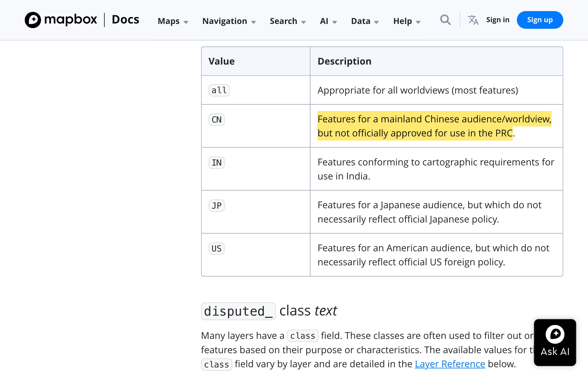Expand the Navigation dropdown menu
This screenshot has height=378, width=588.
[229, 21]
